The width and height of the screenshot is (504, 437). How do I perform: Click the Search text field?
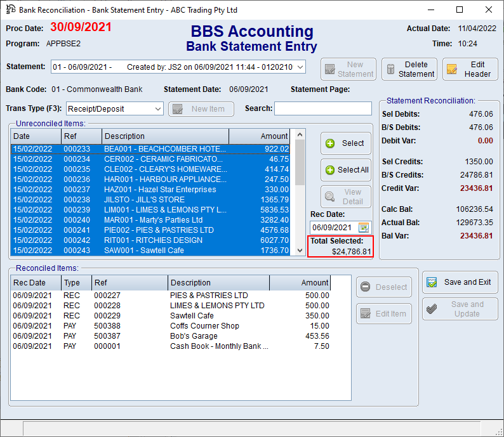pos(323,109)
